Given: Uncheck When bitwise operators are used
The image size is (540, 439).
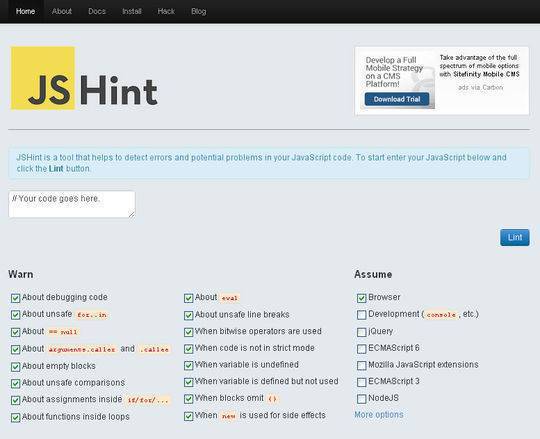Looking at the screenshot, I should 188,332.
